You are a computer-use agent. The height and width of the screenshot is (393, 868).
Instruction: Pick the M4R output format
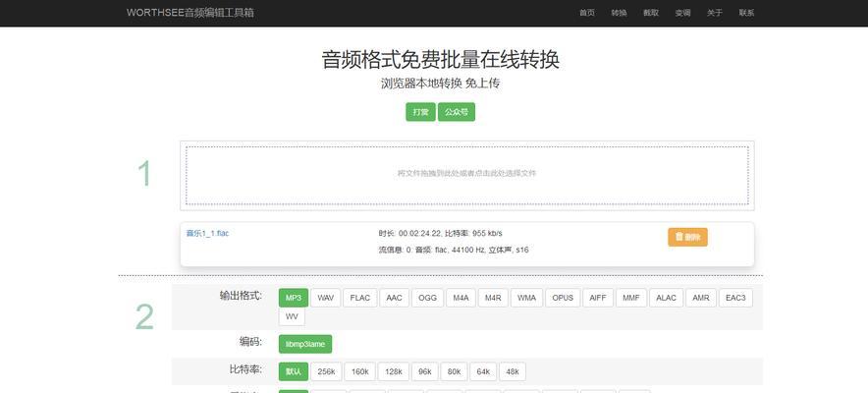[493, 298]
